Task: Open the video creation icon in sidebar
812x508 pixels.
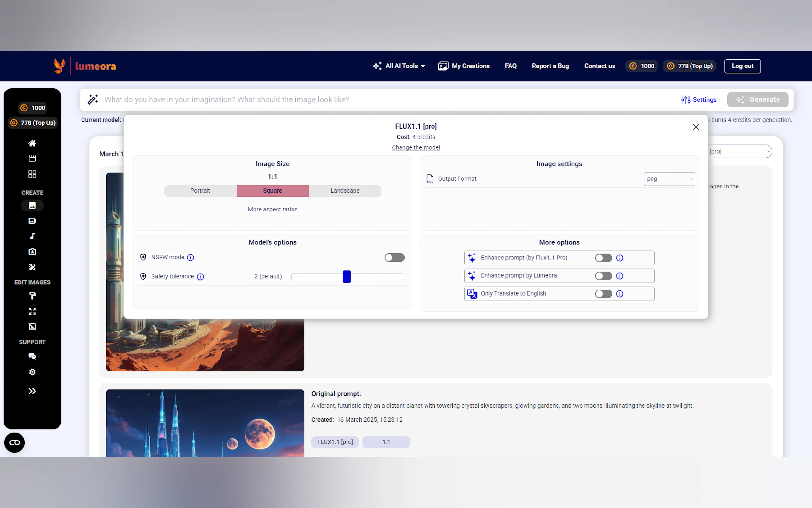Action: (32, 221)
